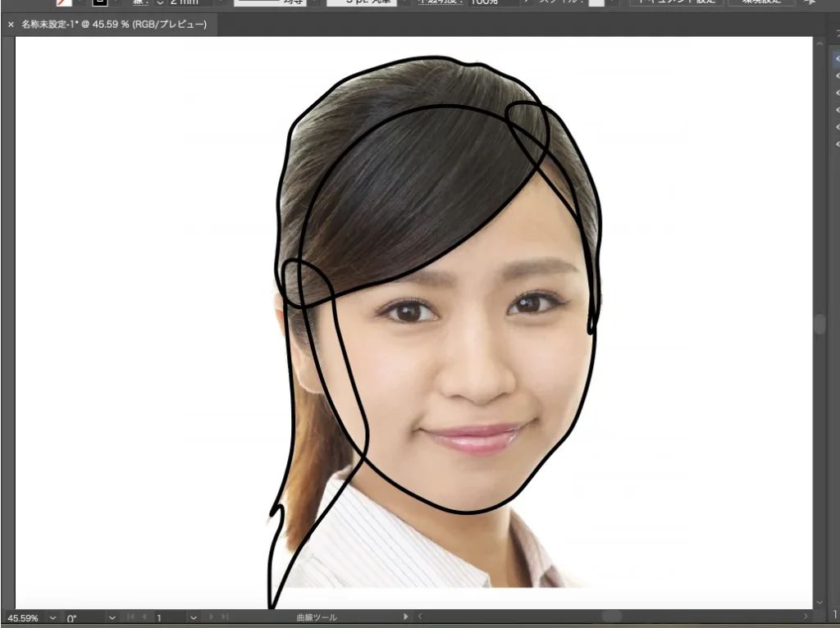Click the horizontal scrollbar thumb
Screen dimensions: 840x628
coord(612,616)
